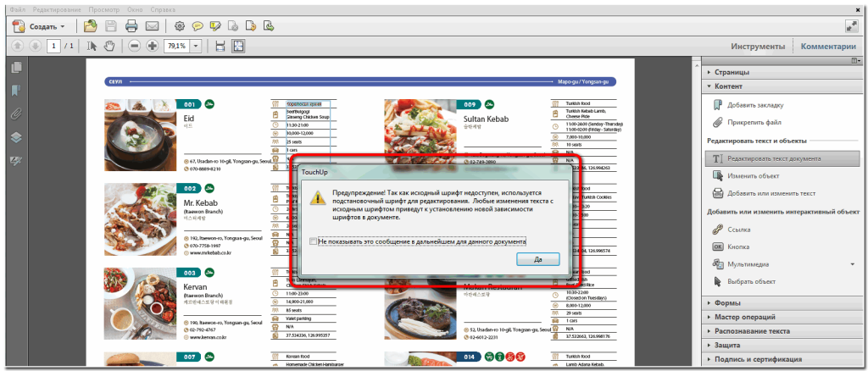Click the zoom out minus button

pos(136,45)
